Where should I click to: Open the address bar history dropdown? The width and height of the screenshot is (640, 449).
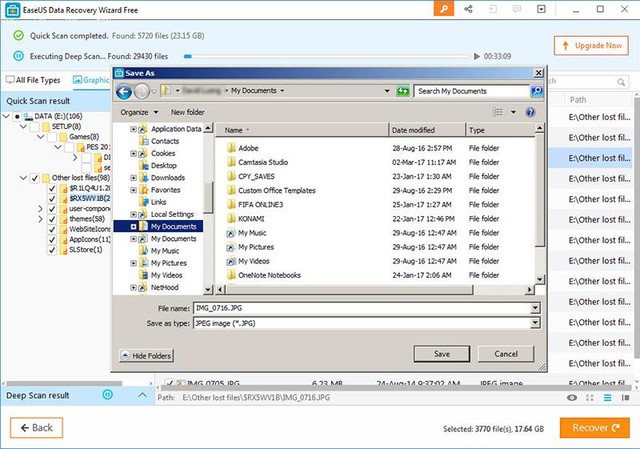pos(387,91)
